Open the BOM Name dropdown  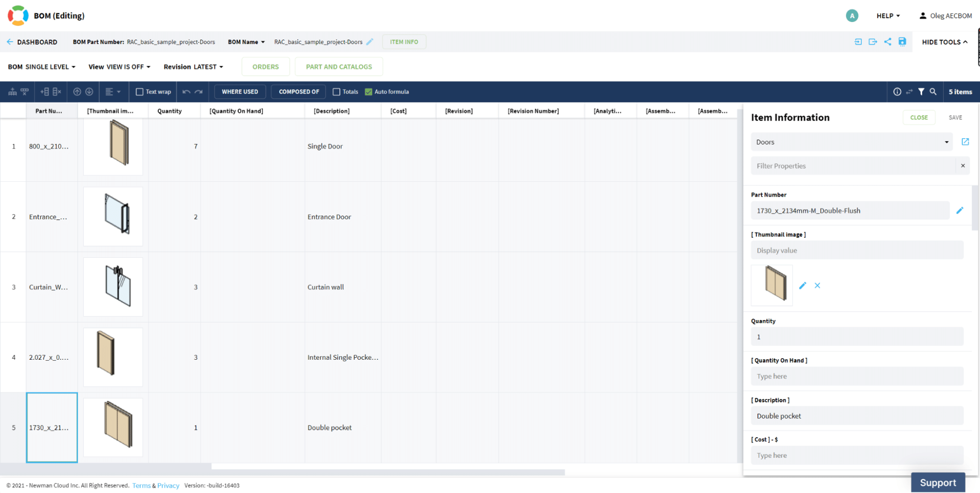246,42
